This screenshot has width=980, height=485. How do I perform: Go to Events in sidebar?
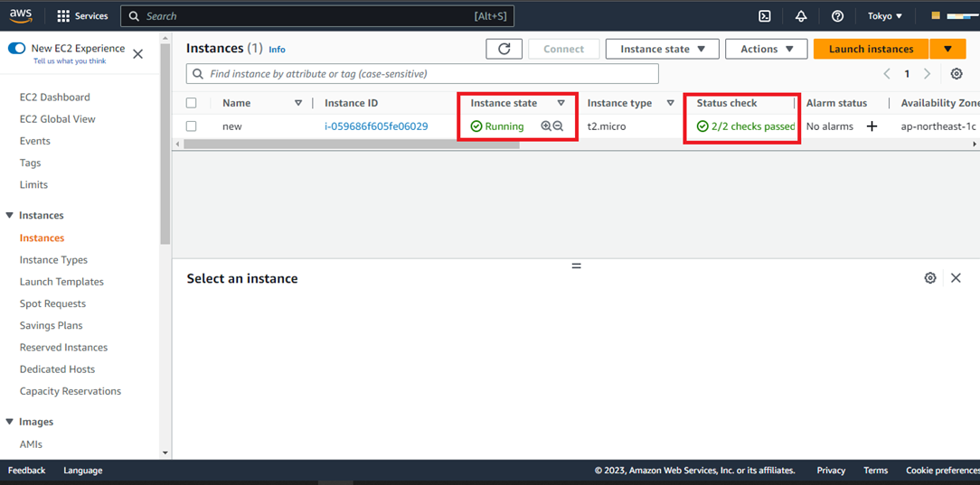coord(35,141)
